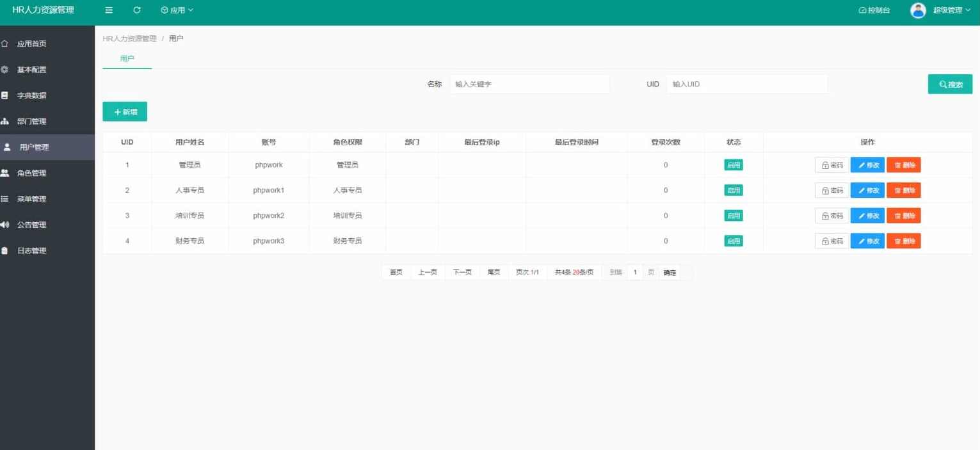This screenshot has width=980, height=450.
Task: Click the 搜索 search button
Action: point(950,84)
